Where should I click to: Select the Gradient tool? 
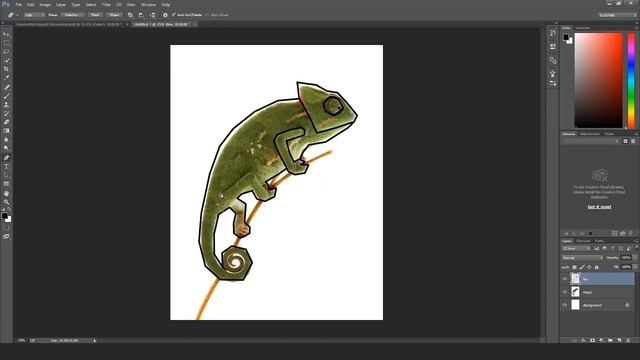tap(6, 131)
